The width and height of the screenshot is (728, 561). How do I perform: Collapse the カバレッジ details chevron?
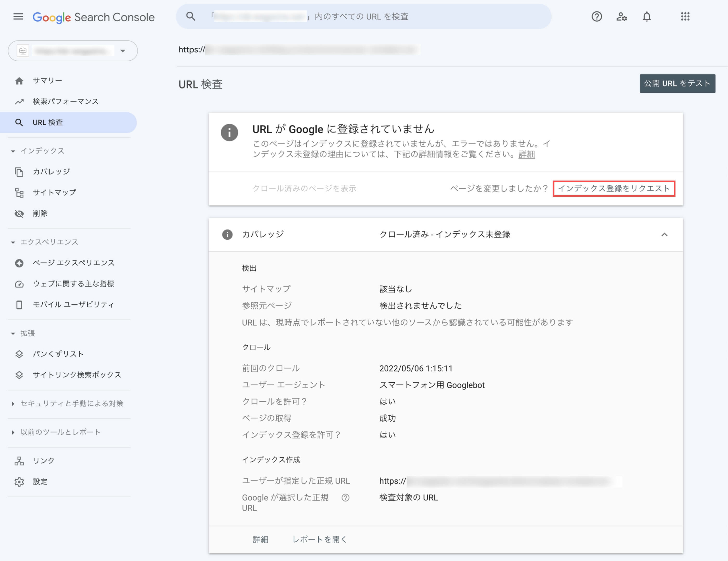[664, 235]
